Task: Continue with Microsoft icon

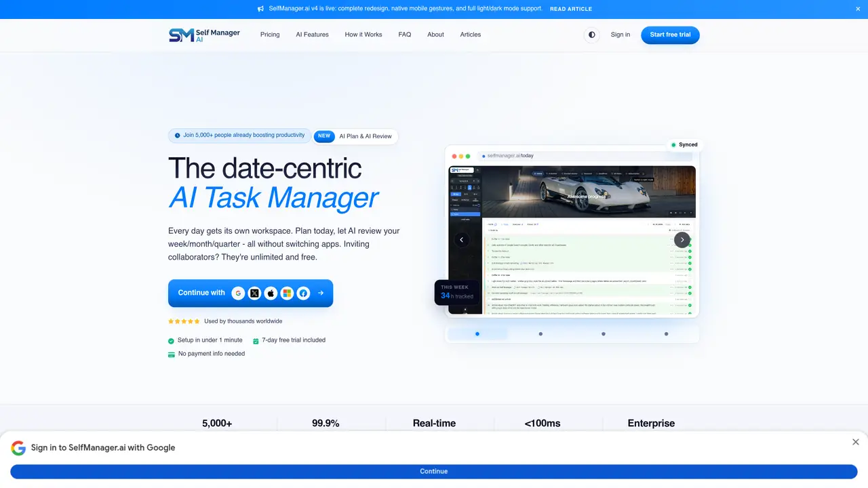Action: (x=287, y=293)
